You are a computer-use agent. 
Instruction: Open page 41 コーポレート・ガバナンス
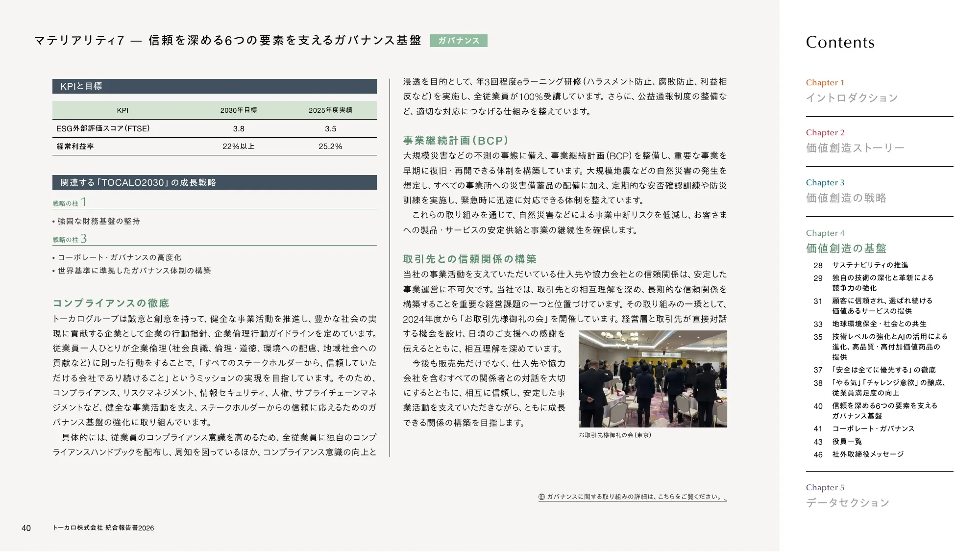point(864,429)
